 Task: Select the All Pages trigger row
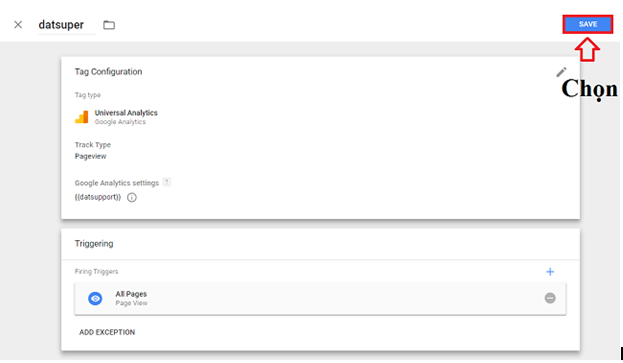(x=320, y=299)
